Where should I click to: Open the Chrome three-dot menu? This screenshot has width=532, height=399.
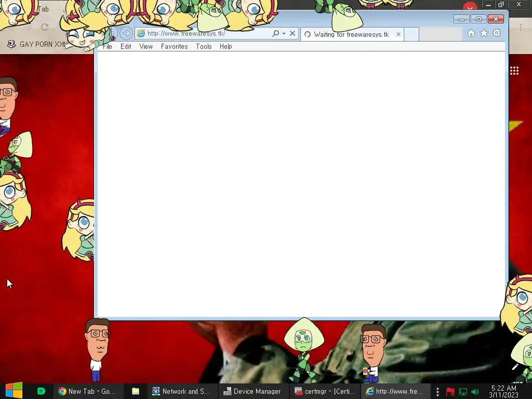click(x=521, y=27)
